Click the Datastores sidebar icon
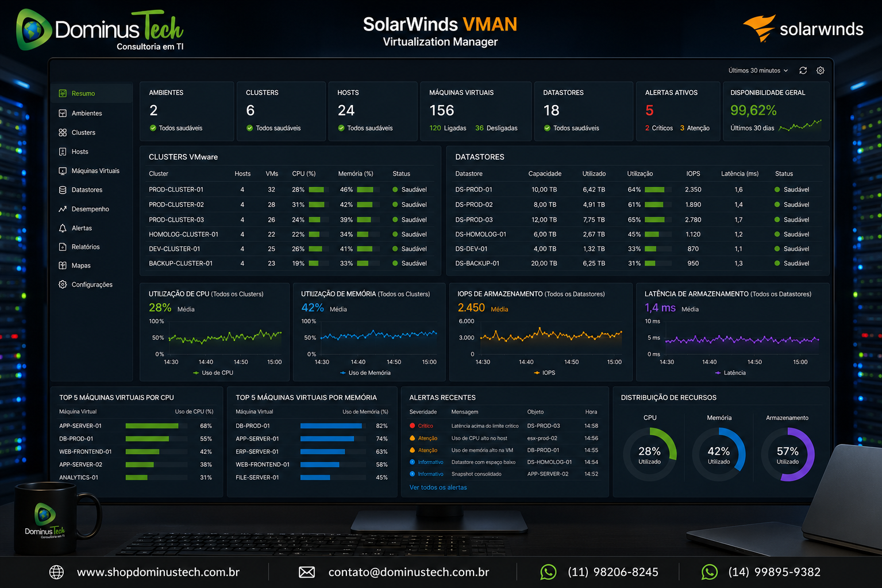 [x=63, y=189]
